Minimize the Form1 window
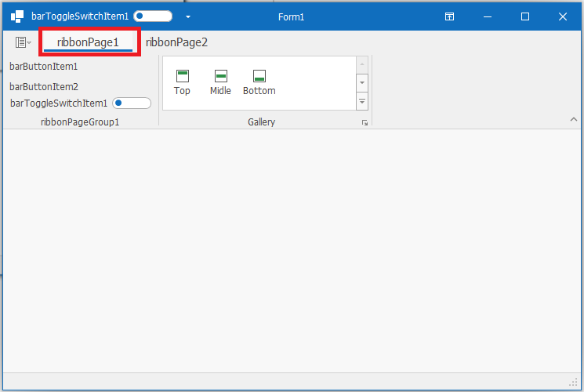The height and width of the screenshot is (392, 584). tap(488, 16)
